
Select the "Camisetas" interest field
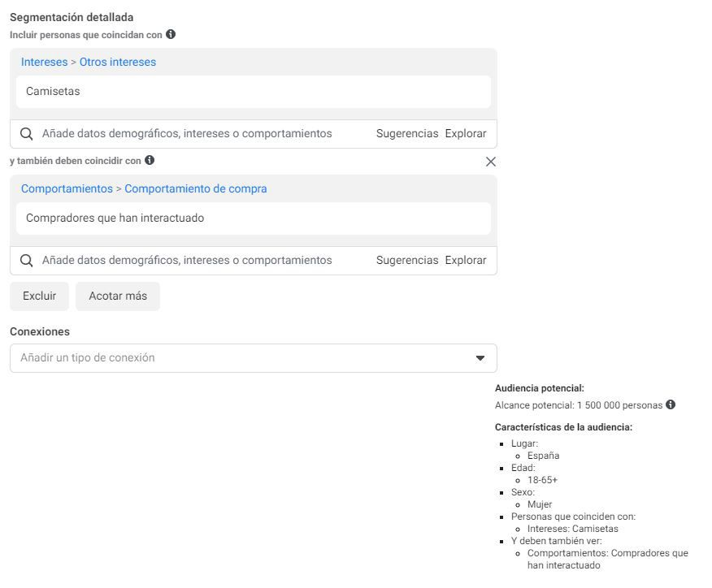pyautogui.click(x=252, y=91)
